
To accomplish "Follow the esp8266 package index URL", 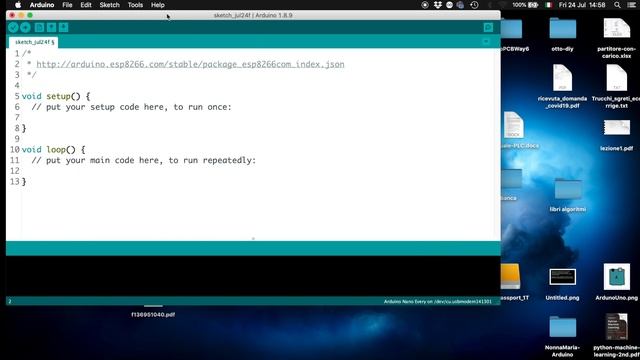I will 190,64.
